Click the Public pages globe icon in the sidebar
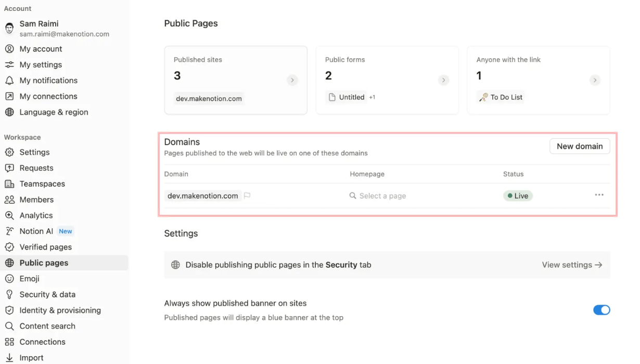 (9, 263)
